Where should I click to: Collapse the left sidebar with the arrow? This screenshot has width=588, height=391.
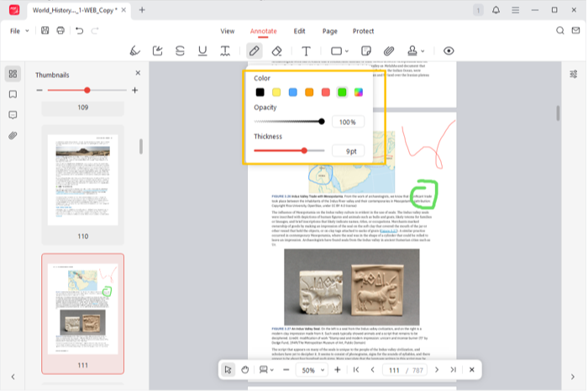click(13, 377)
